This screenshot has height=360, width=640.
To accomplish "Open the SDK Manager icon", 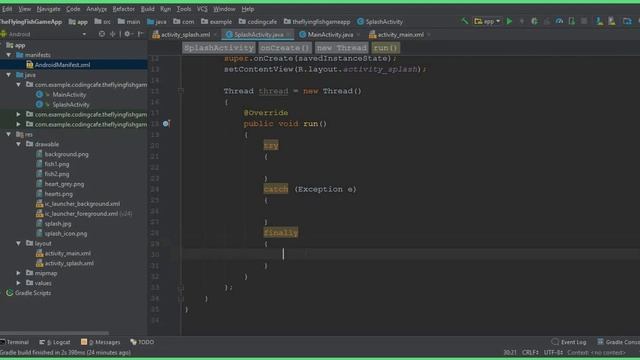I will tap(611, 21).
